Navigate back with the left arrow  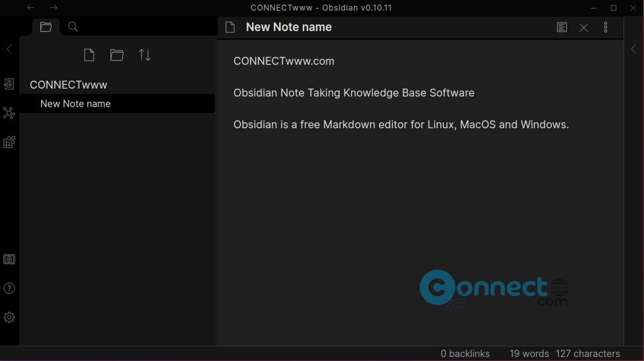pyautogui.click(x=31, y=7)
